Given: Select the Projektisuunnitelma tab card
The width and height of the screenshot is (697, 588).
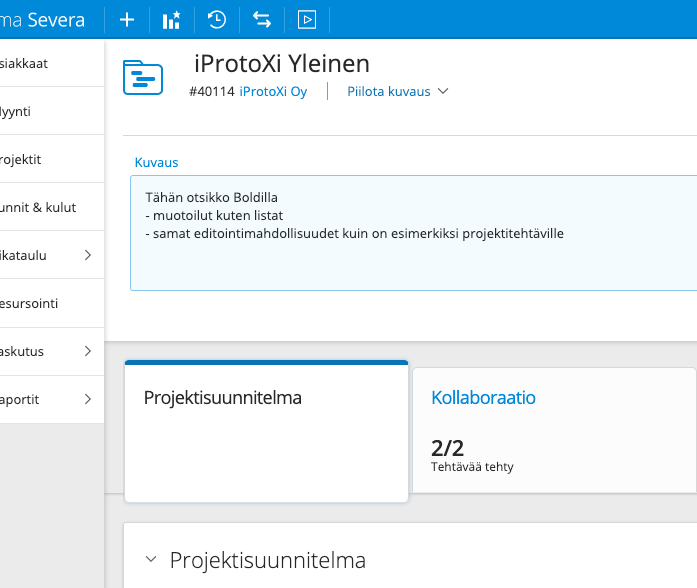Looking at the screenshot, I should click(266, 431).
